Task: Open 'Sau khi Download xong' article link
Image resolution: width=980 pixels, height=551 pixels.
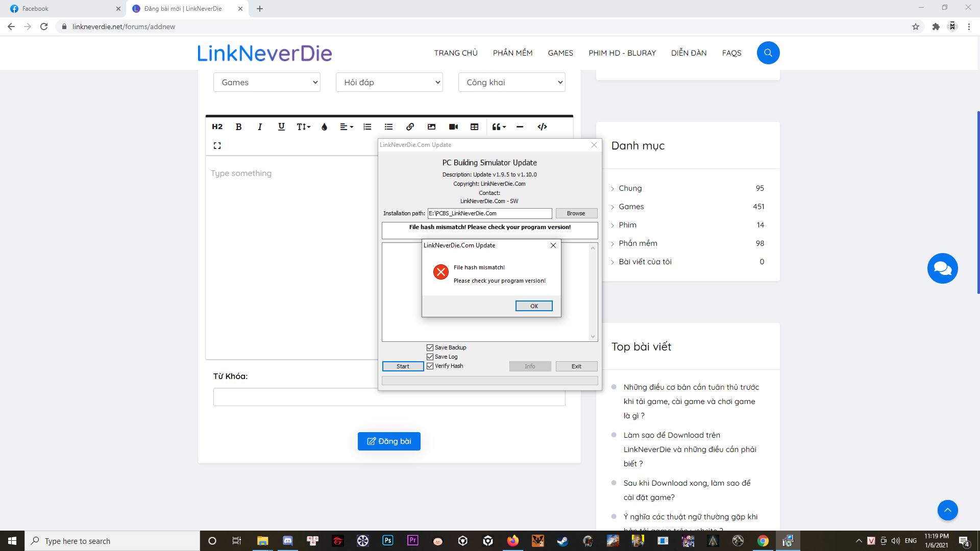Action: click(x=687, y=490)
